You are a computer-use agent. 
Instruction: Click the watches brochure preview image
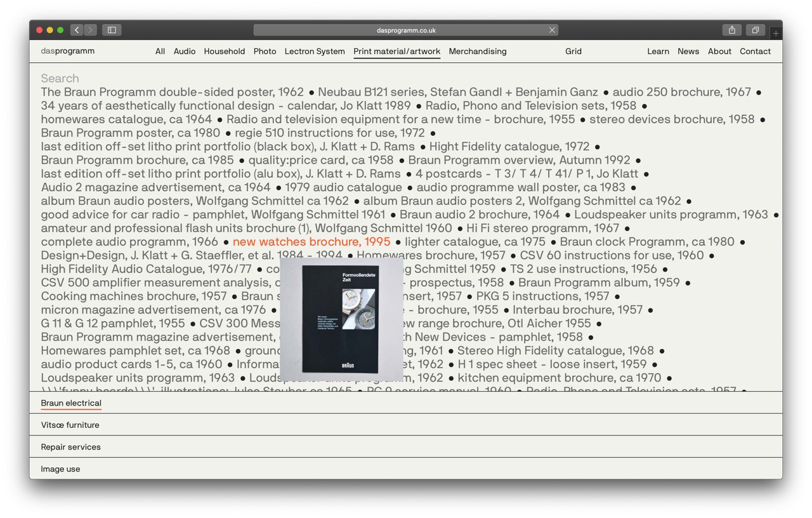342,318
